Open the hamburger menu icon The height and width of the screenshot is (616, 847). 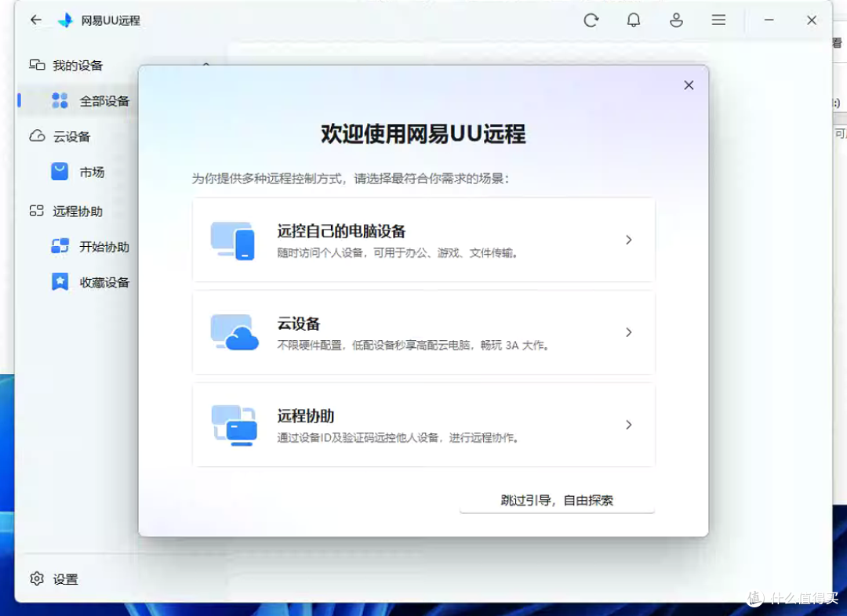(x=718, y=20)
